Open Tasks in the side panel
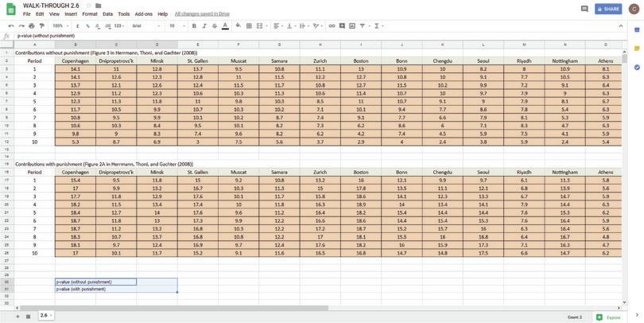 tap(637, 67)
